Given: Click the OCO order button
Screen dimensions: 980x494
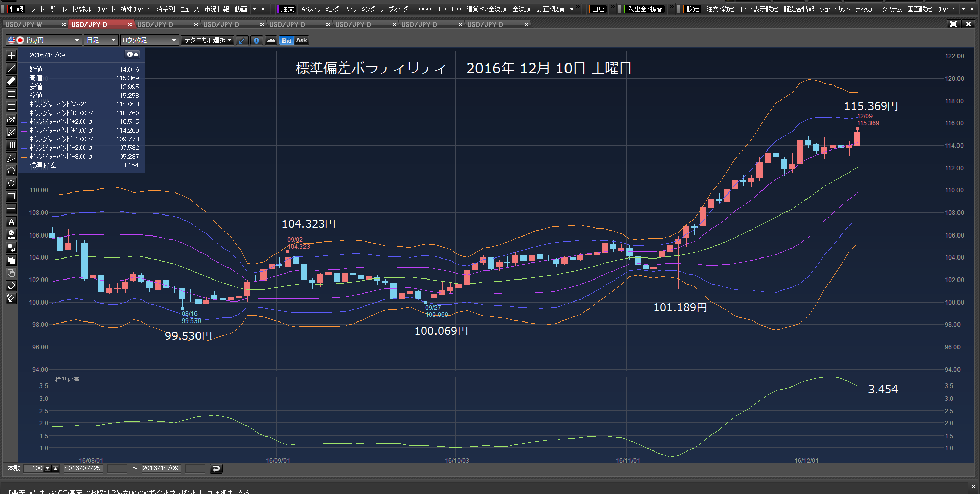Looking at the screenshot, I should click(x=425, y=9).
